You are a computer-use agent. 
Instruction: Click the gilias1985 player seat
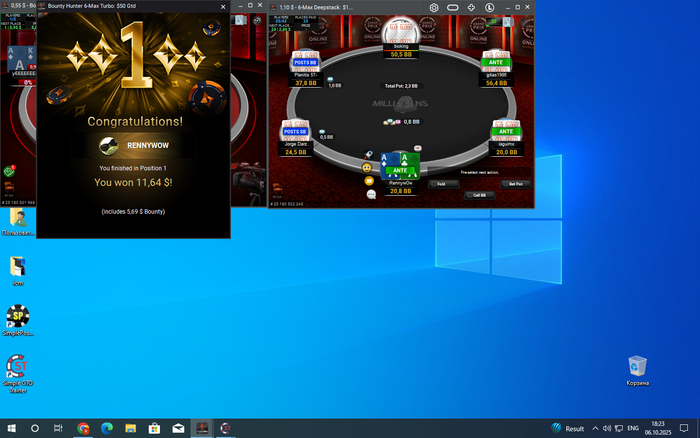[x=496, y=69]
